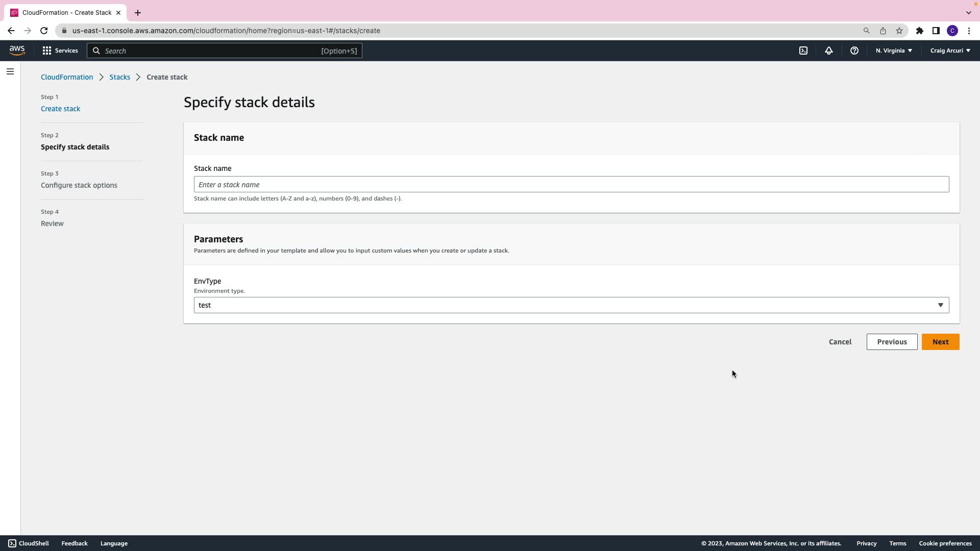This screenshot has width=980, height=551.
Task: Open the AWS CloudShell icon in top bar
Action: pyautogui.click(x=803, y=51)
